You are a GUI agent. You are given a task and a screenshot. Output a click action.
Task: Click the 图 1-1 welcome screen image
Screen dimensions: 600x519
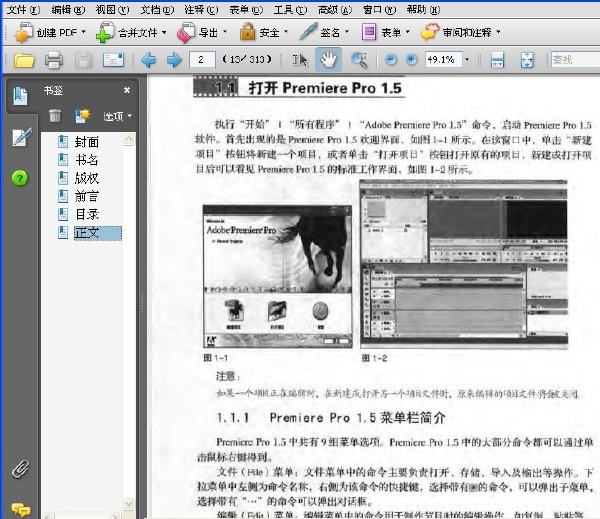(x=277, y=276)
